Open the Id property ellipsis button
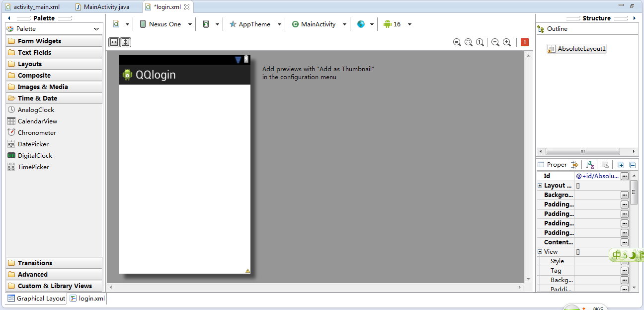 pyautogui.click(x=625, y=176)
